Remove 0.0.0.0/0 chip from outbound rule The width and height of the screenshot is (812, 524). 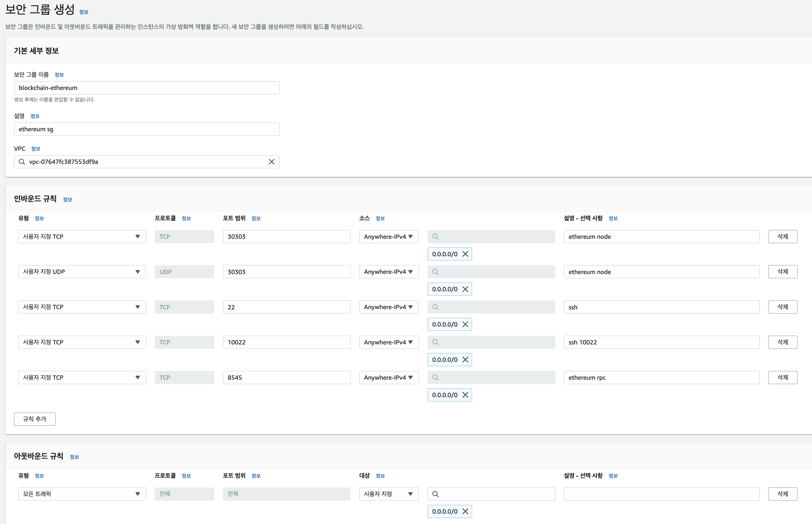[x=465, y=511]
